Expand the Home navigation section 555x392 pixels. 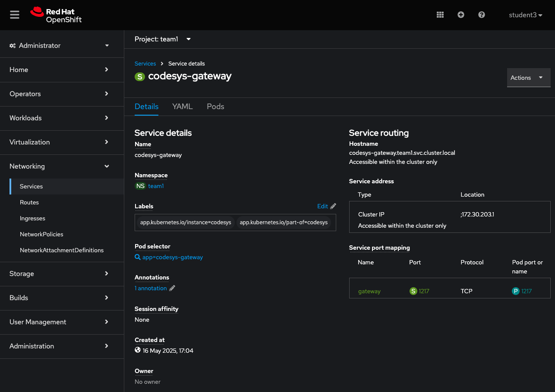(62, 69)
